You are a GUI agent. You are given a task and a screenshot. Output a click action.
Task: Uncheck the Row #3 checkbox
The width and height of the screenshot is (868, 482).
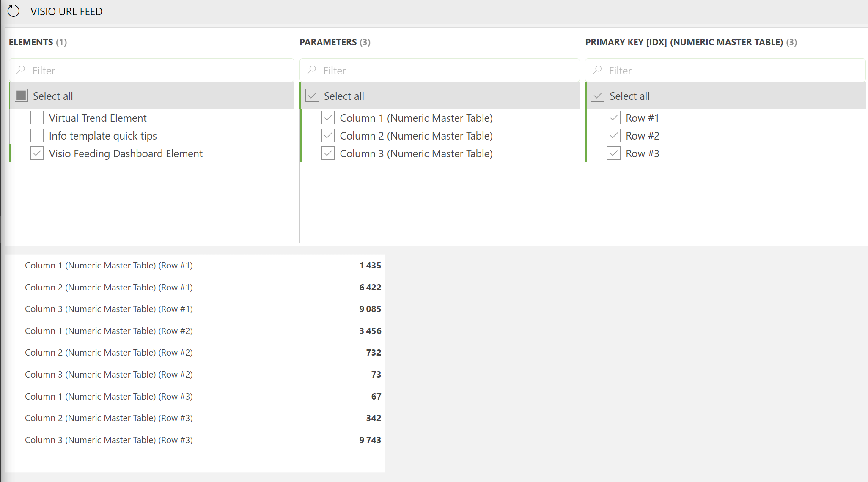pos(614,153)
